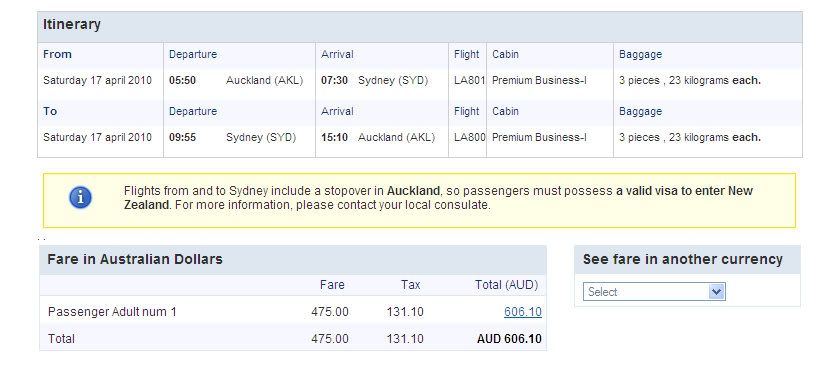Click See fare in another currency heading
The image size is (829, 366).
[683, 259]
